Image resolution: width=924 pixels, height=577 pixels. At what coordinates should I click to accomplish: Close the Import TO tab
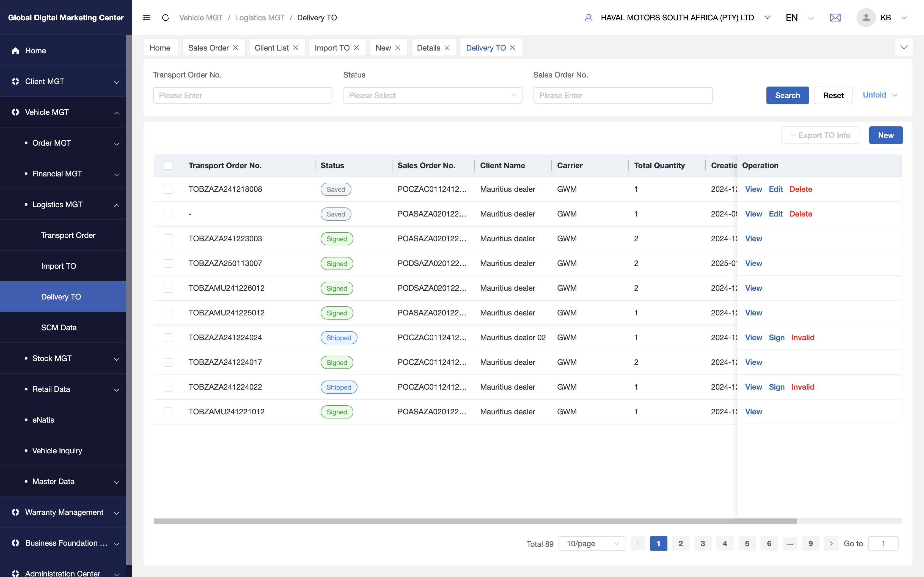click(356, 48)
